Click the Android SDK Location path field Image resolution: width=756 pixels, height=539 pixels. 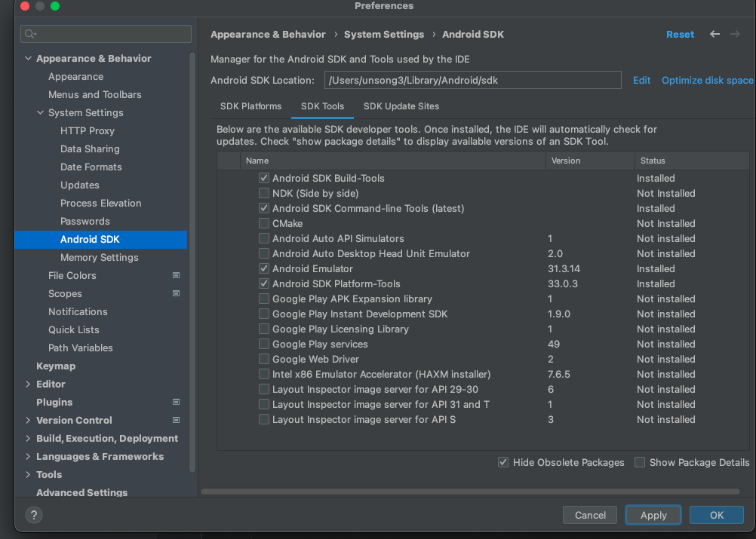click(x=472, y=80)
